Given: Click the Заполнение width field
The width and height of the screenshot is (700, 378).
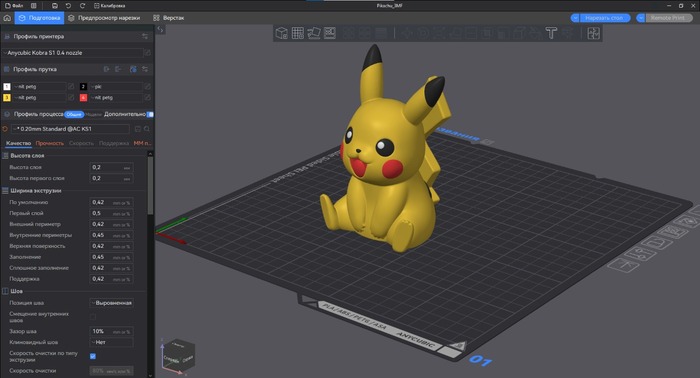Looking at the screenshot, I should tap(111, 257).
